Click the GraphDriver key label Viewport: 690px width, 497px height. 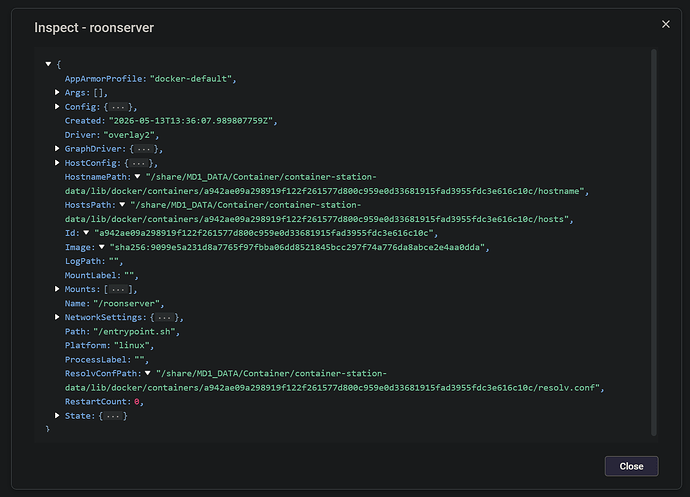[95, 149]
